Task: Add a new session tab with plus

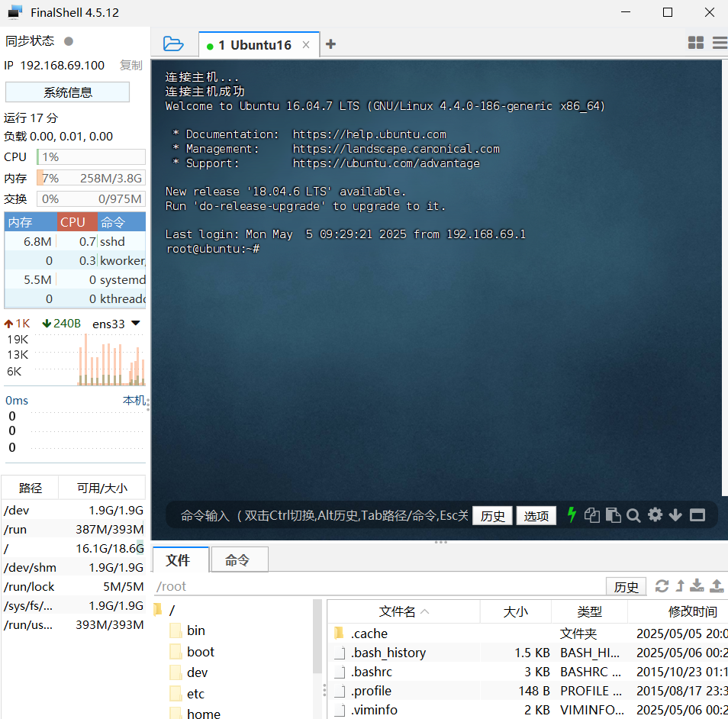Action: (330, 44)
